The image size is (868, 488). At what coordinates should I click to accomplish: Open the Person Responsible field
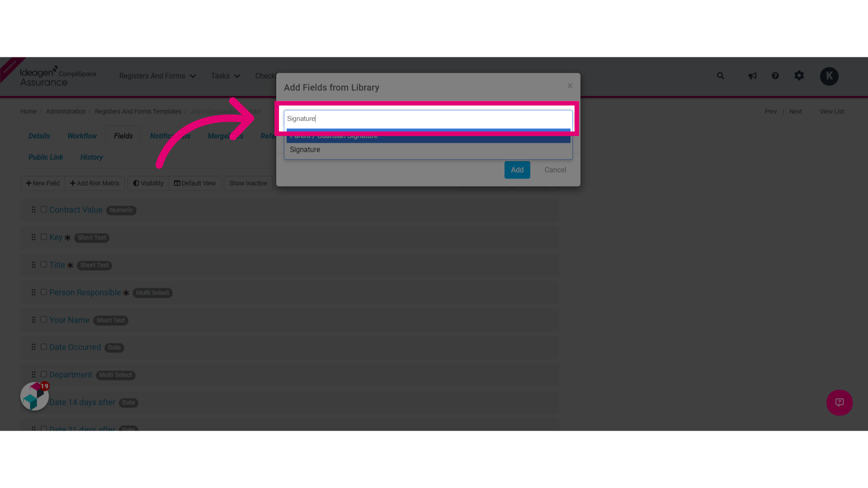pyautogui.click(x=85, y=293)
